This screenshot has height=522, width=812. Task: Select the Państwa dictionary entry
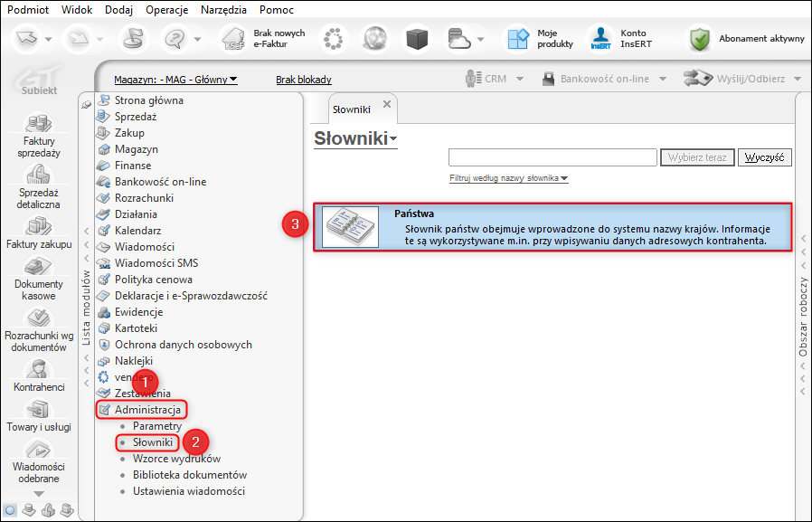(552, 227)
